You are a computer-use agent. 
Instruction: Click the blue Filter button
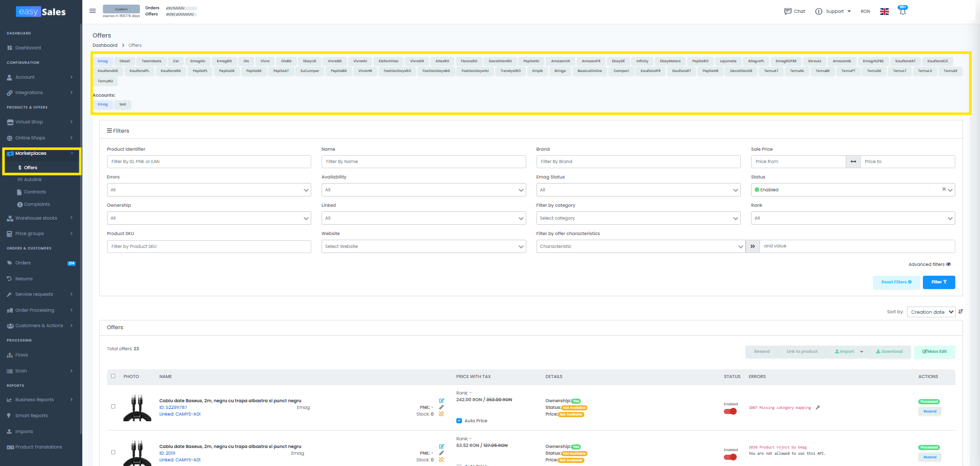point(939,282)
